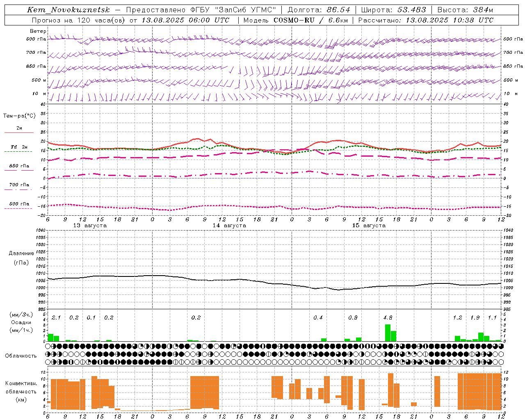Click the date label 15 августа

369,226
